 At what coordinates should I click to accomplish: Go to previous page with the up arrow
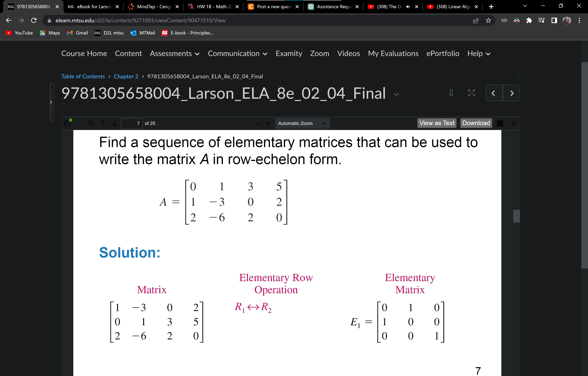103,123
